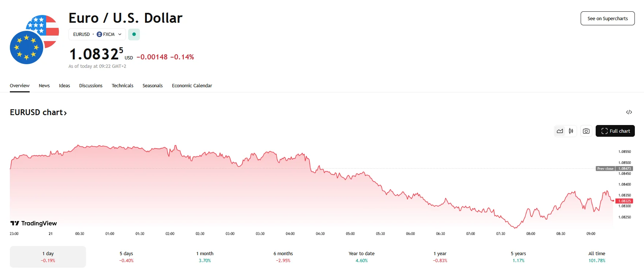Click the Prev close price label
This screenshot has width=644, height=279.
pyautogui.click(x=605, y=169)
